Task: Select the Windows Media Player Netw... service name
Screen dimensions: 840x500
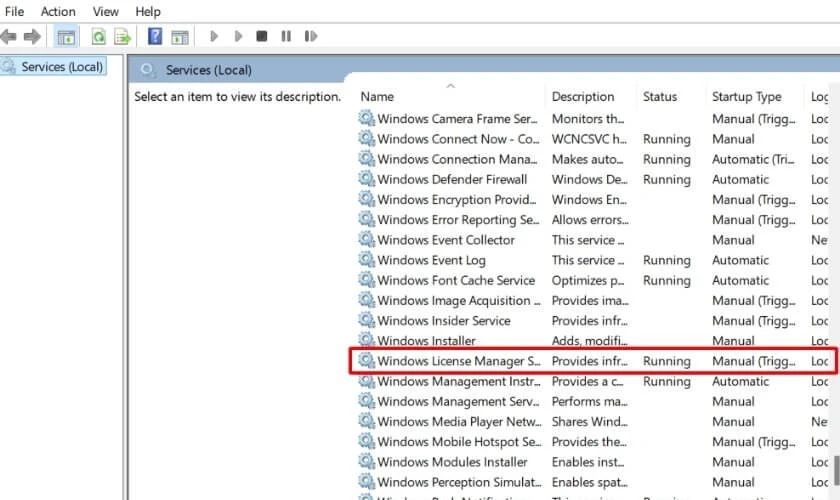Action: click(x=460, y=422)
